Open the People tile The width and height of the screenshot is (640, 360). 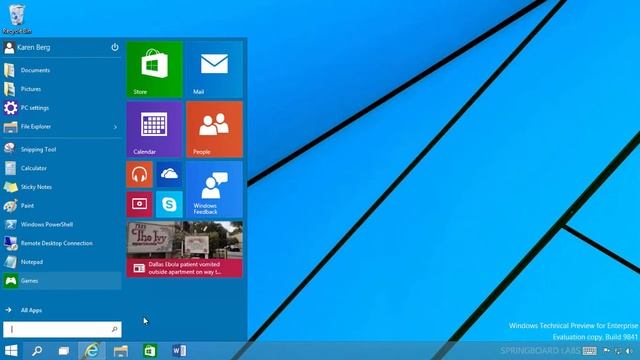click(x=214, y=129)
